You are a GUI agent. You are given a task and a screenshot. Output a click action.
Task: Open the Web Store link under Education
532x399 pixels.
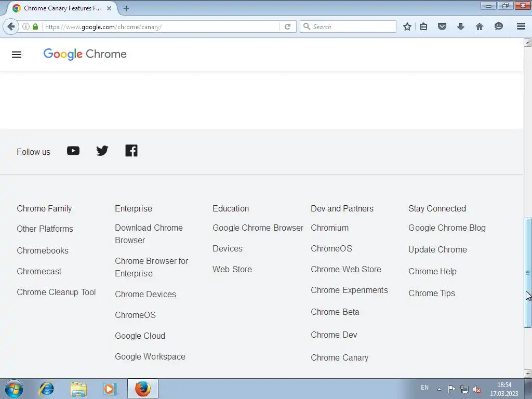tap(232, 269)
